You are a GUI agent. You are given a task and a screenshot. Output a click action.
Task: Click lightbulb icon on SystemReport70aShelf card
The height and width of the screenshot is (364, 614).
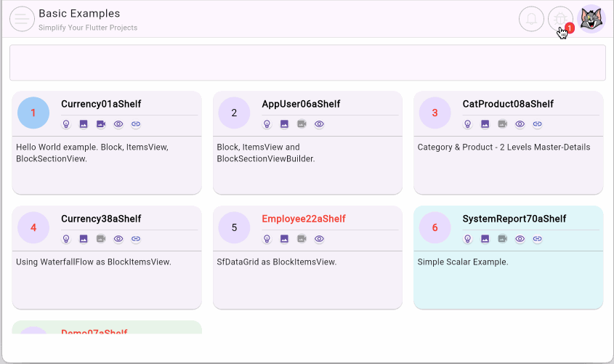pyautogui.click(x=467, y=239)
